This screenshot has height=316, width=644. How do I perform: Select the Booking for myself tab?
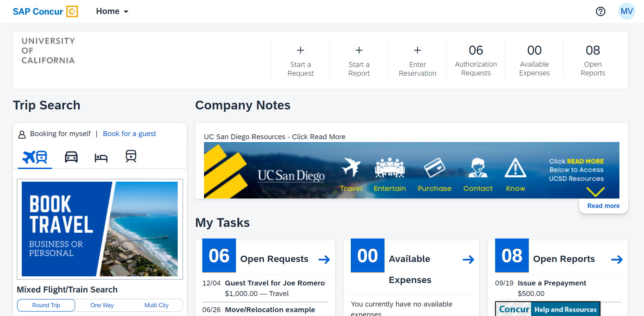(x=60, y=134)
